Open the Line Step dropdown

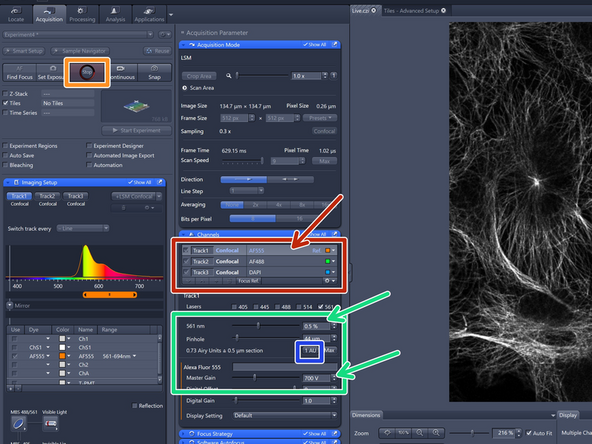(x=247, y=191)
